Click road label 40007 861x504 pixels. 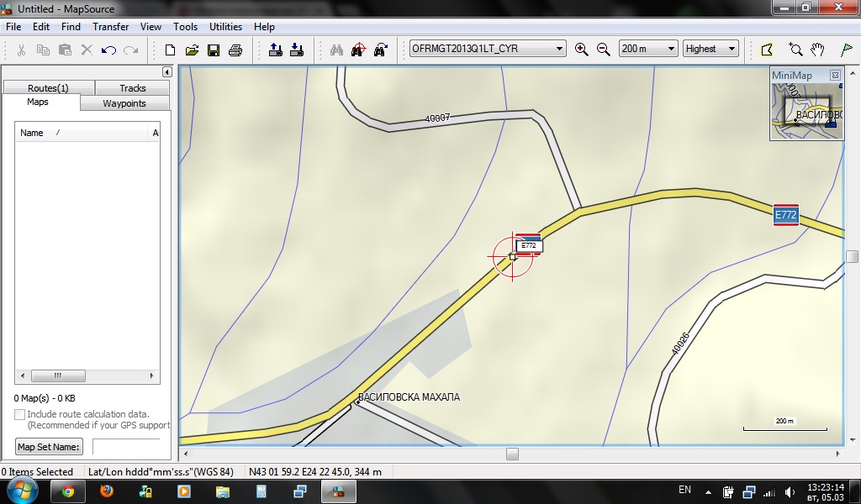(x=437, y=118)
